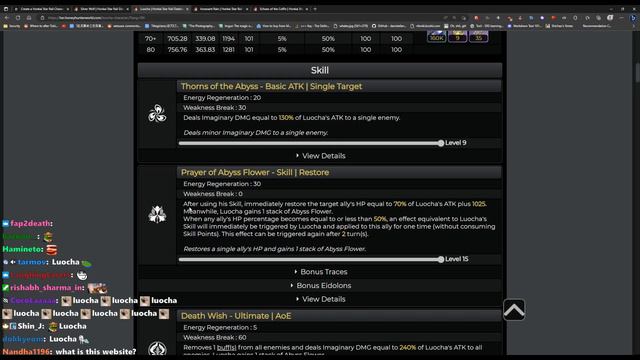640x360 pixels.
Task: Click the Prayer of Abyss Flower - Skill title
Action: [x=255, y=172]
